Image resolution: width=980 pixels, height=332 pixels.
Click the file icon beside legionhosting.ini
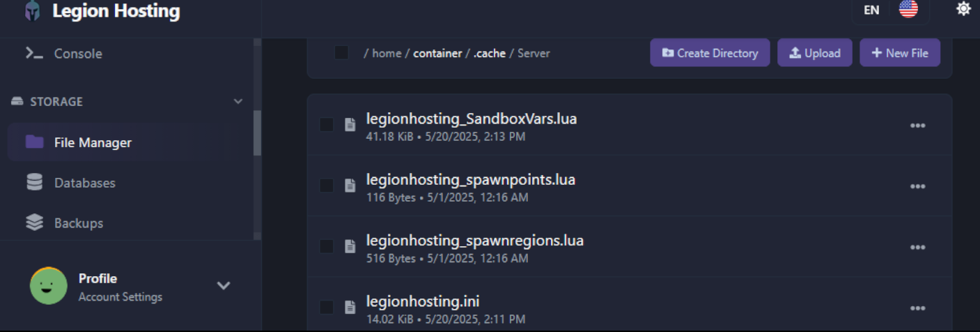(350, 307)
